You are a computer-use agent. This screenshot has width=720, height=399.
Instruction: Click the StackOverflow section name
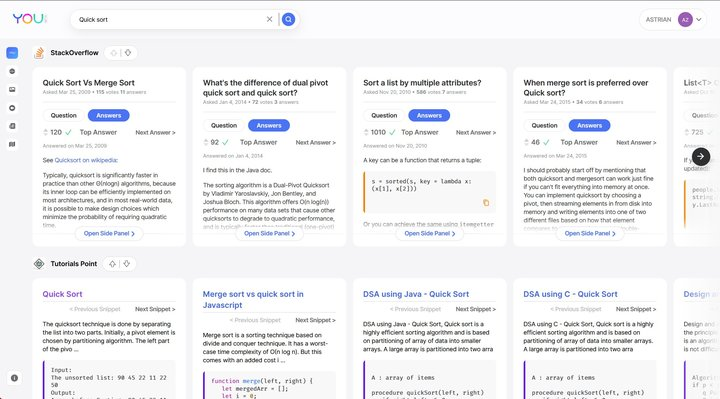point(74,53)
